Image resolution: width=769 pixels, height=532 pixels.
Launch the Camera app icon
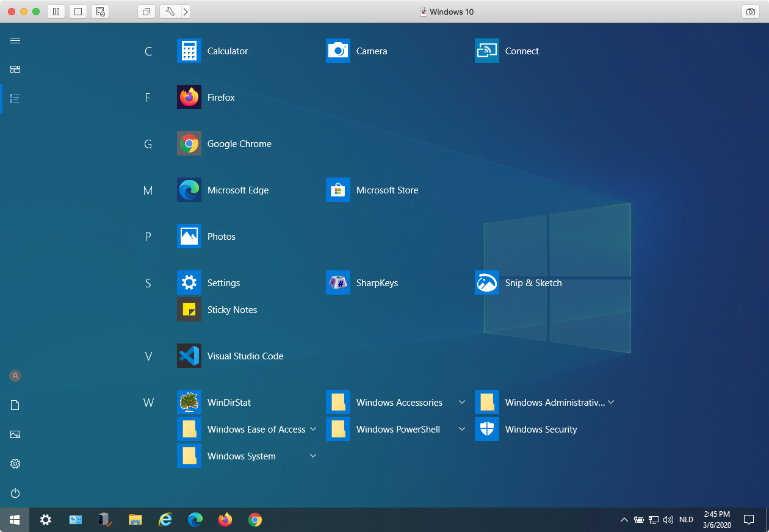click(x=338, y=51)
